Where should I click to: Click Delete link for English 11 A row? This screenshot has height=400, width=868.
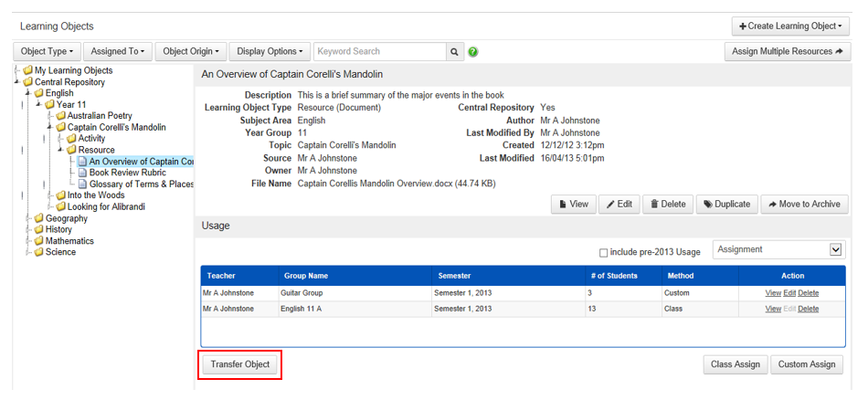pos(808,309)
